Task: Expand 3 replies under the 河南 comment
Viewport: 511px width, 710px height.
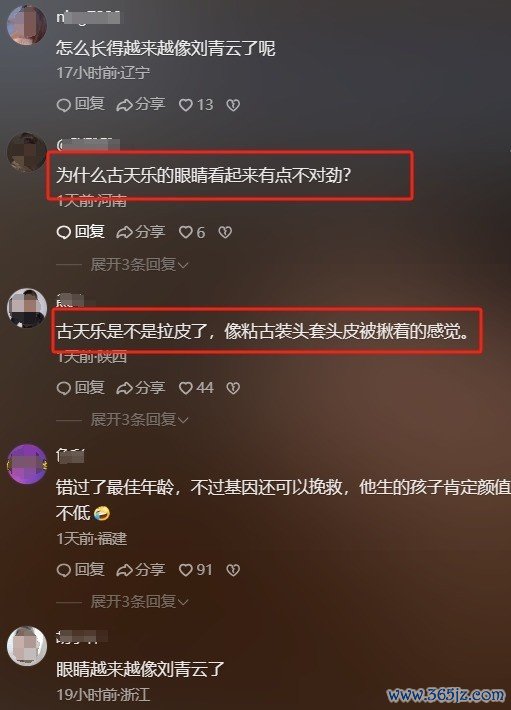Action: tap(139, 264)
